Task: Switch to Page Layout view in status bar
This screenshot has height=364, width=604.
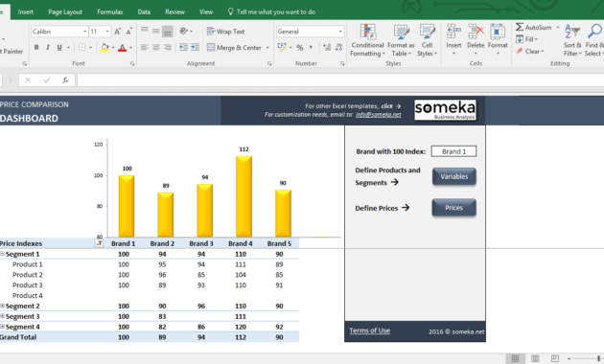Action: click(535, 358)
